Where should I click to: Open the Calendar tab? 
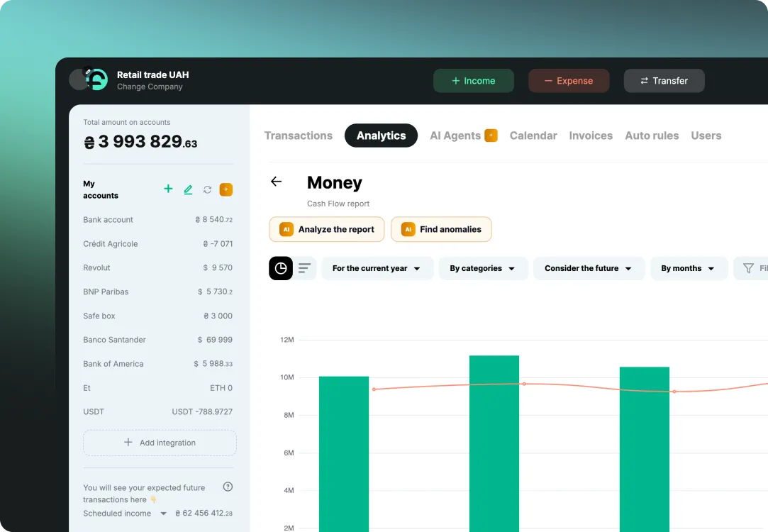coord(533,135)
